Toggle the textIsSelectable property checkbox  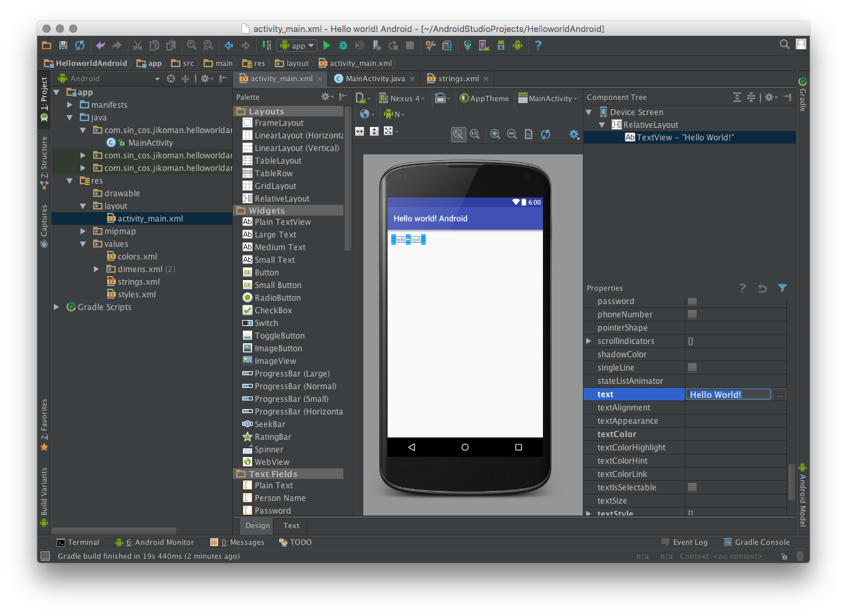692,487
